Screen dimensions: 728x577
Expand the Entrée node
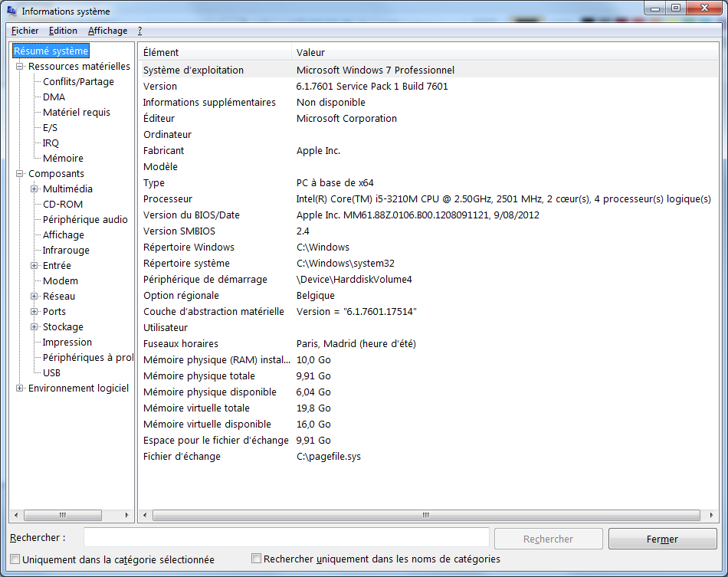point(34,266)
